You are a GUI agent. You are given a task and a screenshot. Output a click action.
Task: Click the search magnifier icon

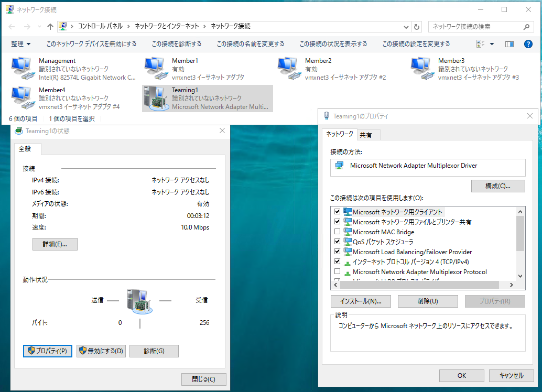(x=526, y=27)
